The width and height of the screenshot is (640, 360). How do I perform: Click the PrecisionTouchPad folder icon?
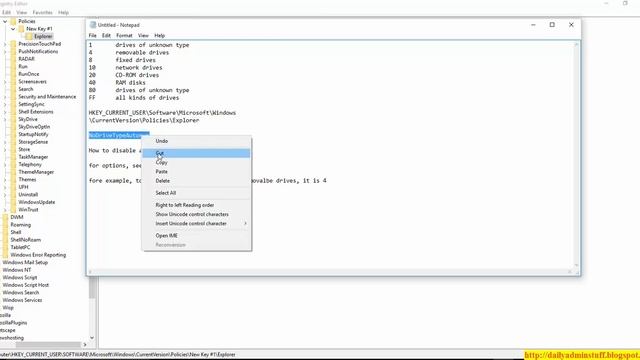tap(13, 44)
